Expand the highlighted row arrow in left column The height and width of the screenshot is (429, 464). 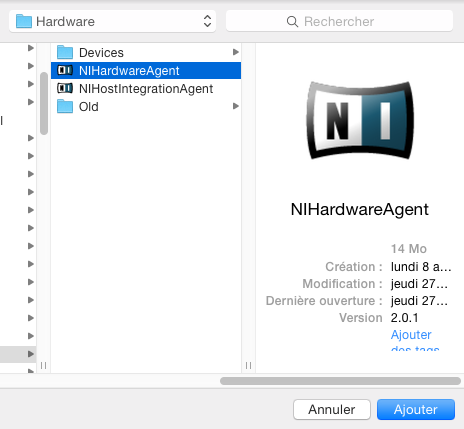31,354
